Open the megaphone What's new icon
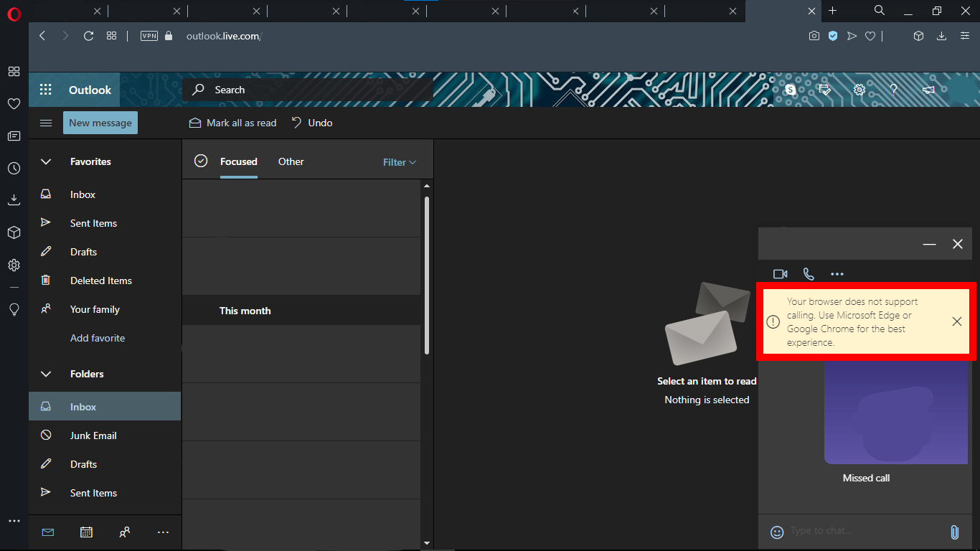The image size is (980, 551). pos(928,90)
